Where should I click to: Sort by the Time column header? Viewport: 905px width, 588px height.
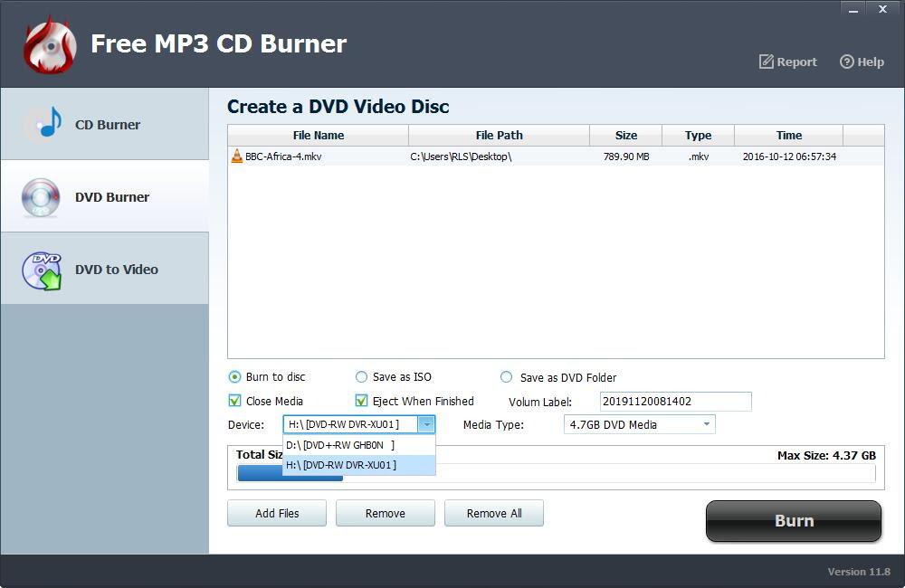click(788, 136)
